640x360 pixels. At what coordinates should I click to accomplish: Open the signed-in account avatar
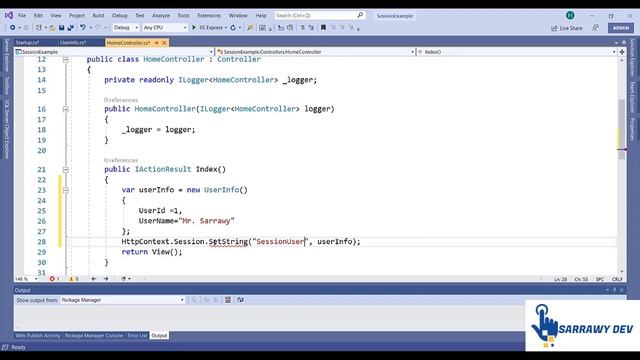tap(570, 16)
